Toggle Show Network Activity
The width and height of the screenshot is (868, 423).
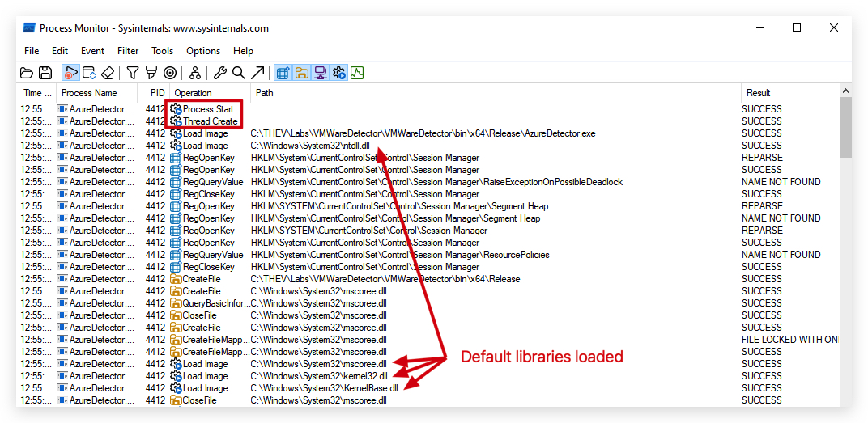click(x=320, y=73)
